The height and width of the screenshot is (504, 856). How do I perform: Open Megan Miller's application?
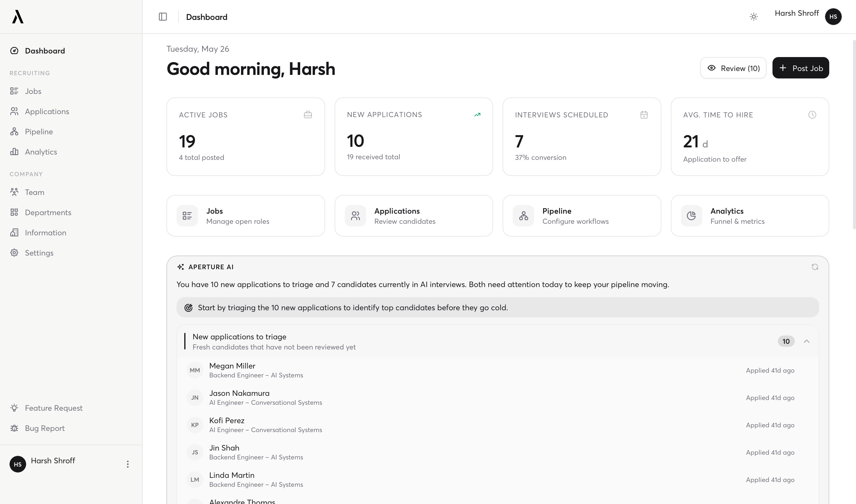[x=498, y=370]
